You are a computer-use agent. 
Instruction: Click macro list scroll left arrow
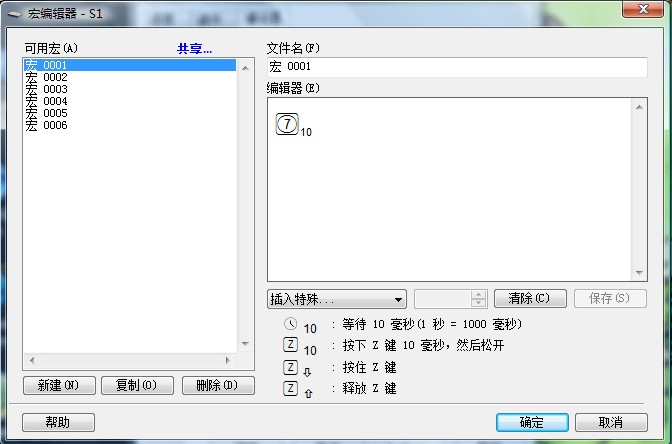pyautogui.click(x=32, y=360)
